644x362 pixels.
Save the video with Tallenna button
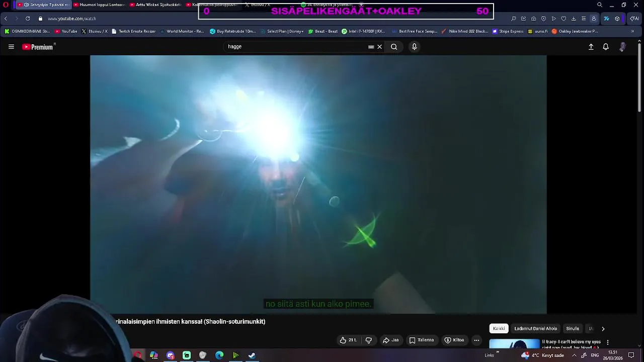(x=421, y=340)
